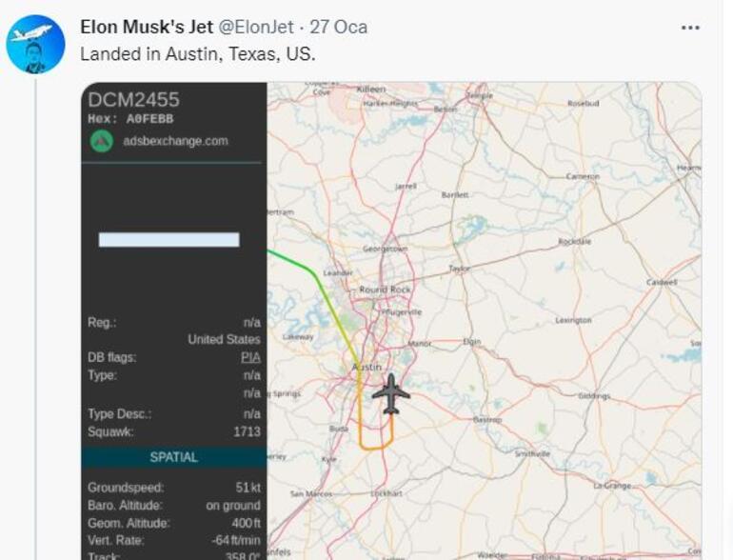Click the 27 Oca tweet date
733x560 pixels.
(338, 27)
